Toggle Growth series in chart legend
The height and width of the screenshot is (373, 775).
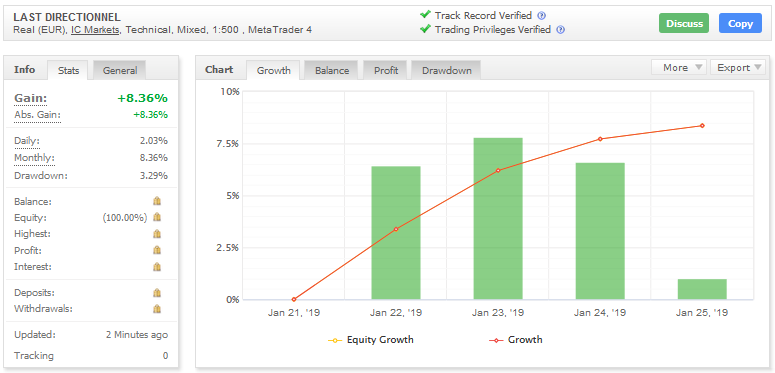coord(516,340)
